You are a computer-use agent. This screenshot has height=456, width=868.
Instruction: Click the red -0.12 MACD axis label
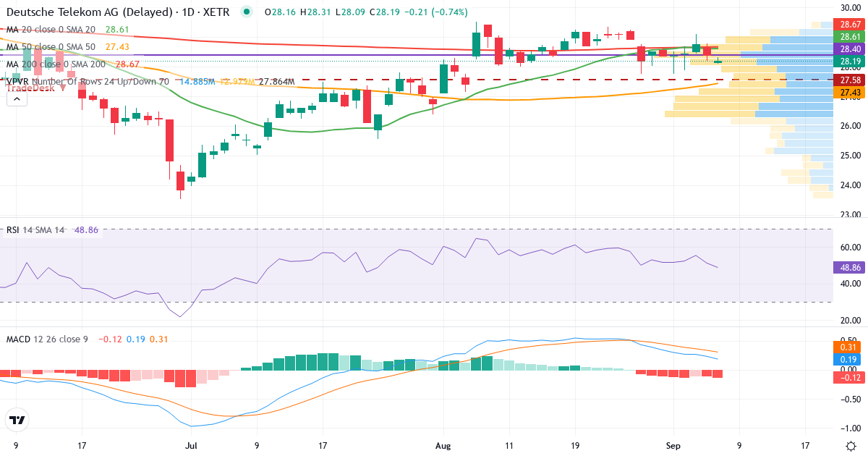pos(850,377)
